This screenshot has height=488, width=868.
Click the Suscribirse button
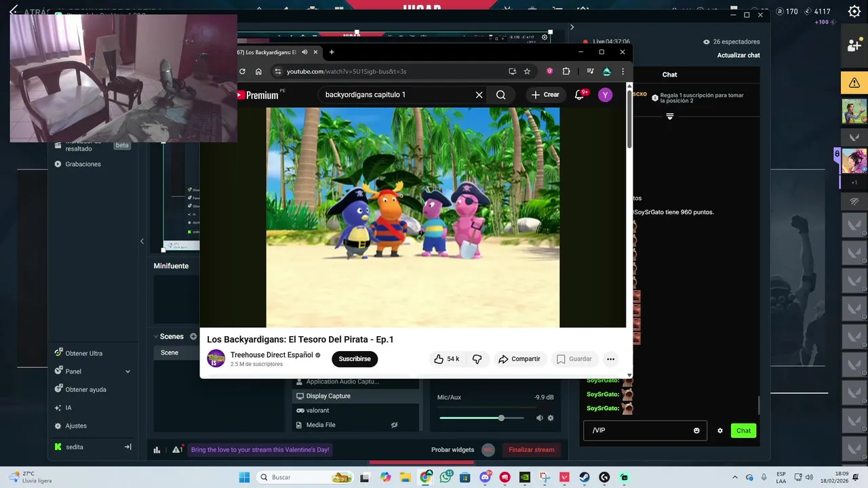(x=355, y=359)
